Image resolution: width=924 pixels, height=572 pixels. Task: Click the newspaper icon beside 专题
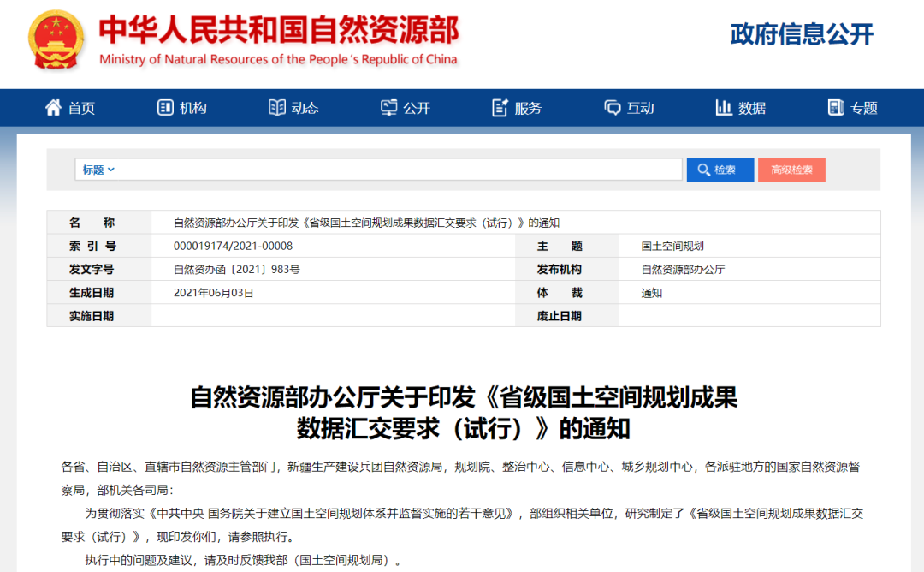pyautogui.click(x=836, y=107)
